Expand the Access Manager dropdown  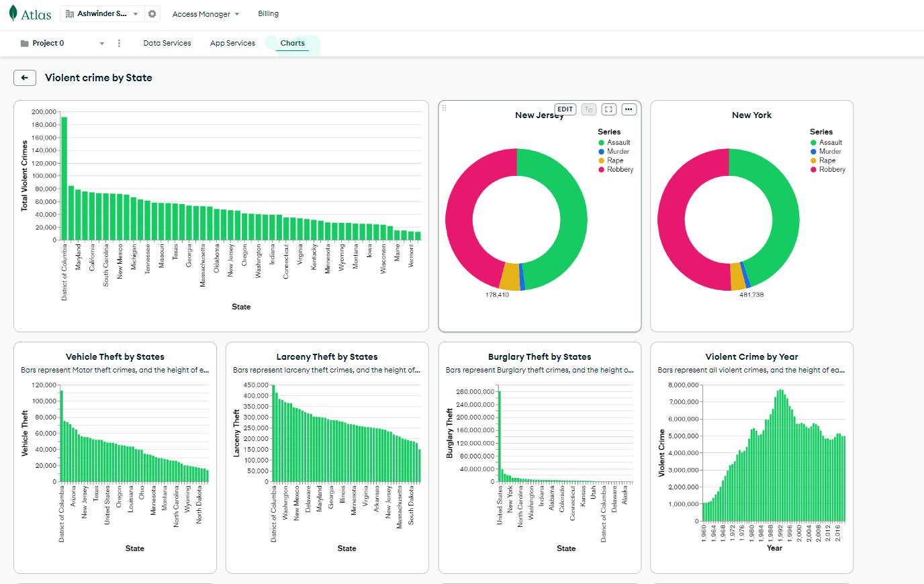coord(205,13)
